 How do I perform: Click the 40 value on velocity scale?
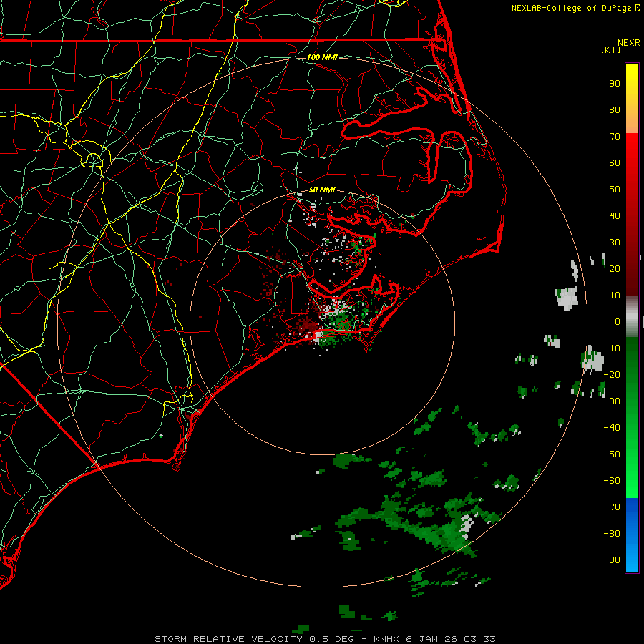point(615,215)
